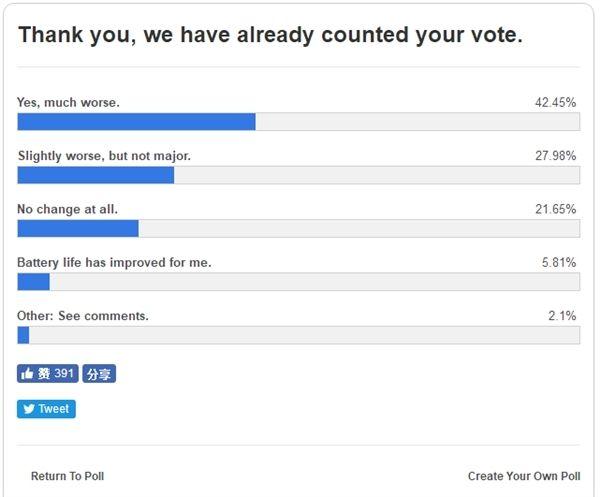Open the Create Your Own Poll link
The height and width of the screenshot is (497, 600).
point(523,476)
